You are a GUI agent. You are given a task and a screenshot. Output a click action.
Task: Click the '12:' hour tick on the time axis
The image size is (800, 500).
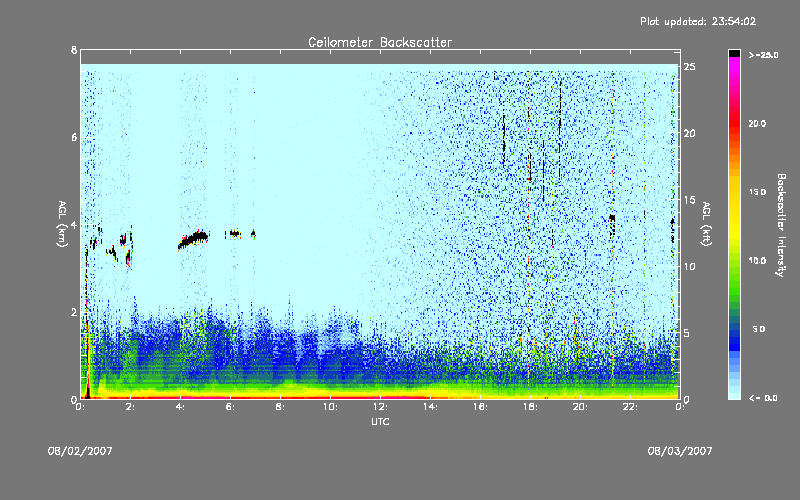tap(380, 407)
